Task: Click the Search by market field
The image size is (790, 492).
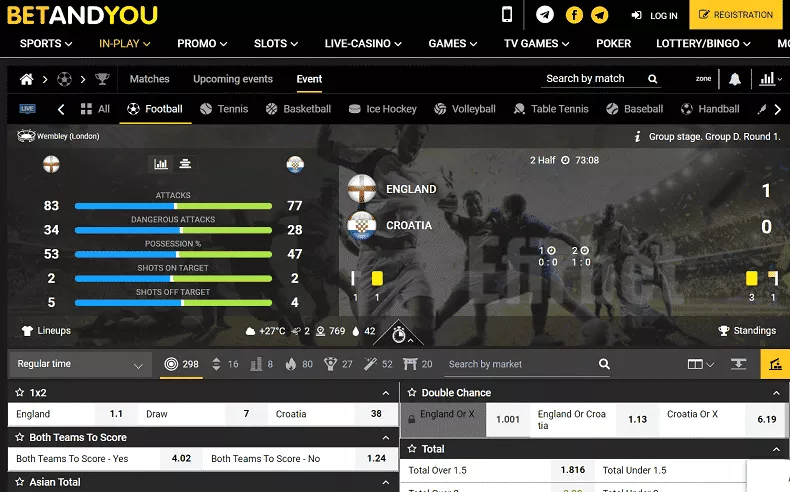Action: tap(520, 364)
